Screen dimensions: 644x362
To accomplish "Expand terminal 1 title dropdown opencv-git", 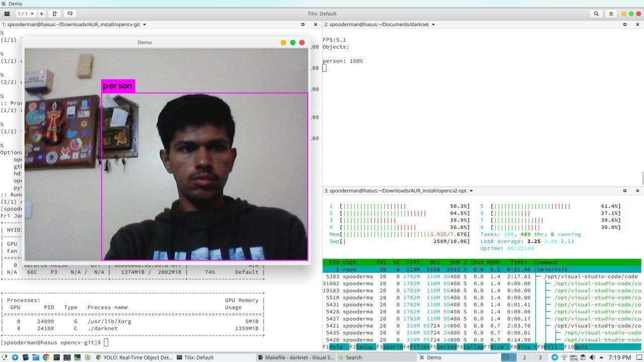I will (144, 25).
